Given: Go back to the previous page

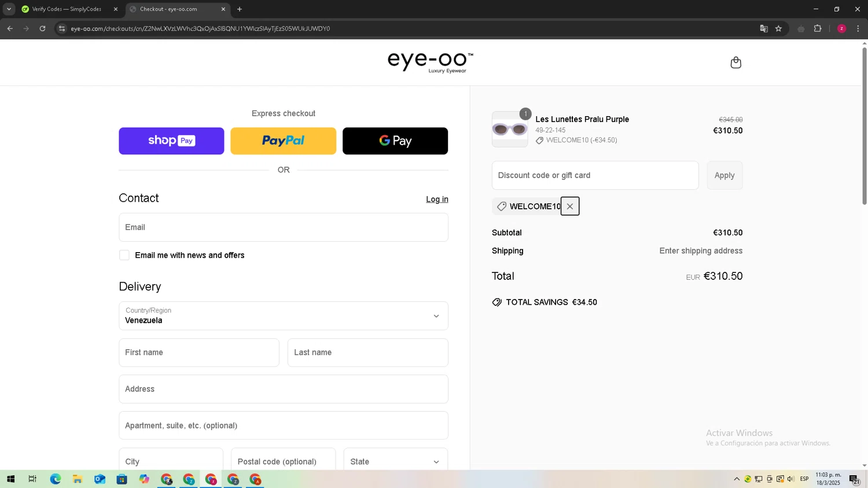Looking at the screenshot, I should pos(10,28).
